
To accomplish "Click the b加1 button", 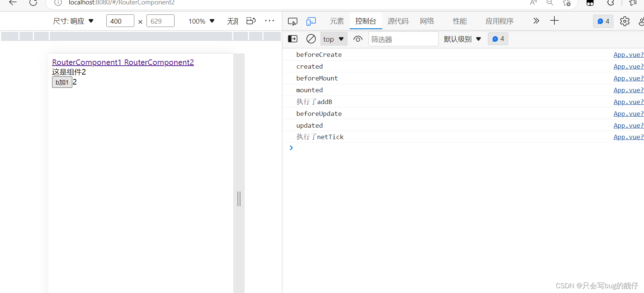I will click(x=62, y=82).
